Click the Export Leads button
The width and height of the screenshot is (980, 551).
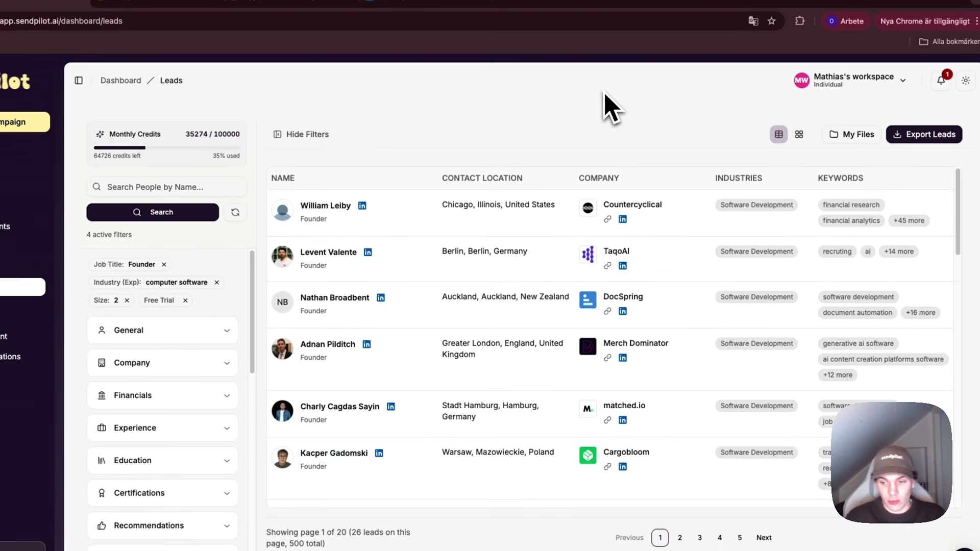click(x=924, y=135)
